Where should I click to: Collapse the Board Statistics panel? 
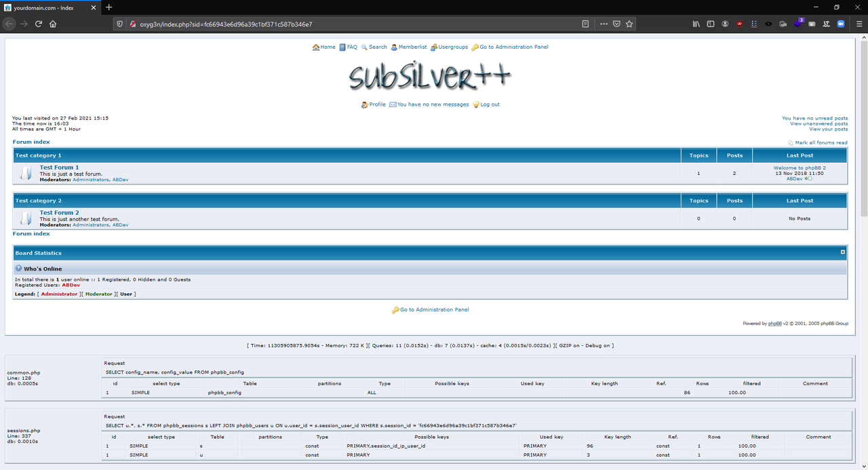coord(843,252)
